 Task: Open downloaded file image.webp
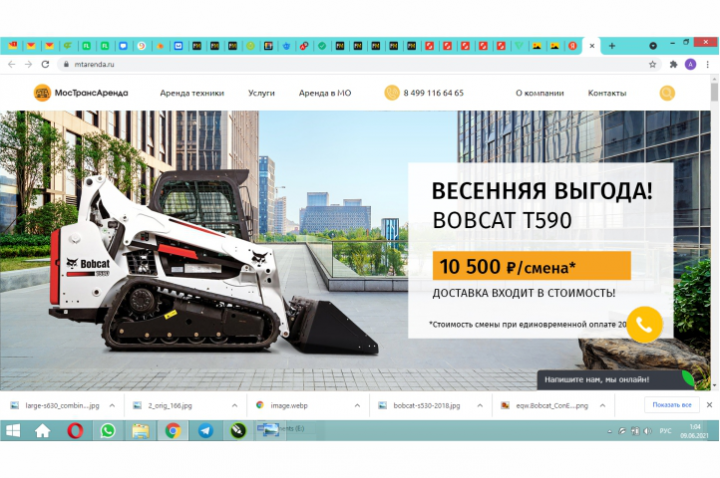[x=282, y=405]
